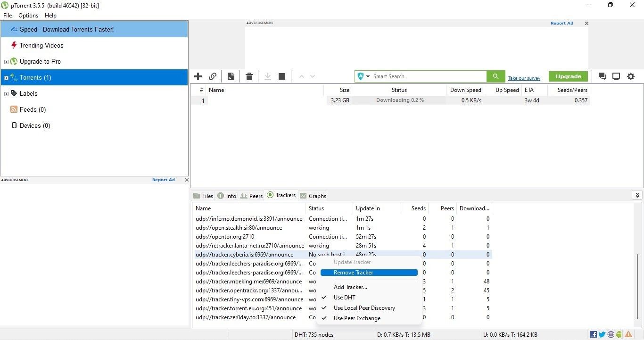The image size is (644, 340).
Task: Expand the Torrents (1) tree node
Action: [6, 78]
